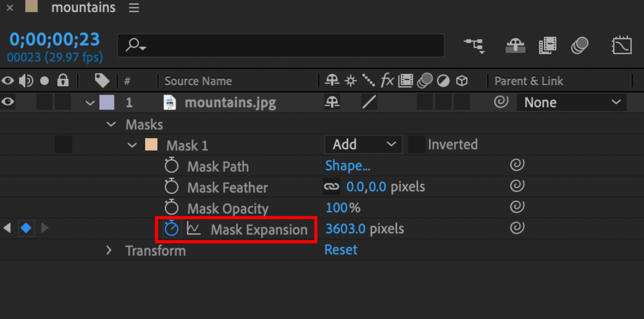
Task: Collapse the Masks group
Action: 111,124
